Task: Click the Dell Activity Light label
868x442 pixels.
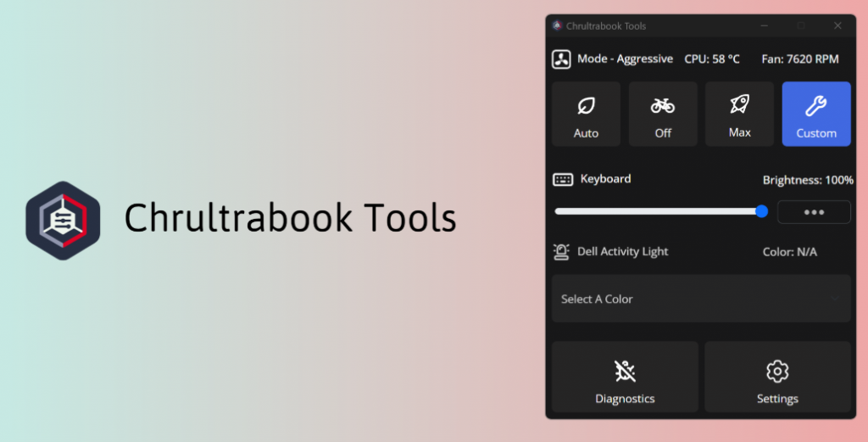Action: pyautogui.click(x=623, y=252)
